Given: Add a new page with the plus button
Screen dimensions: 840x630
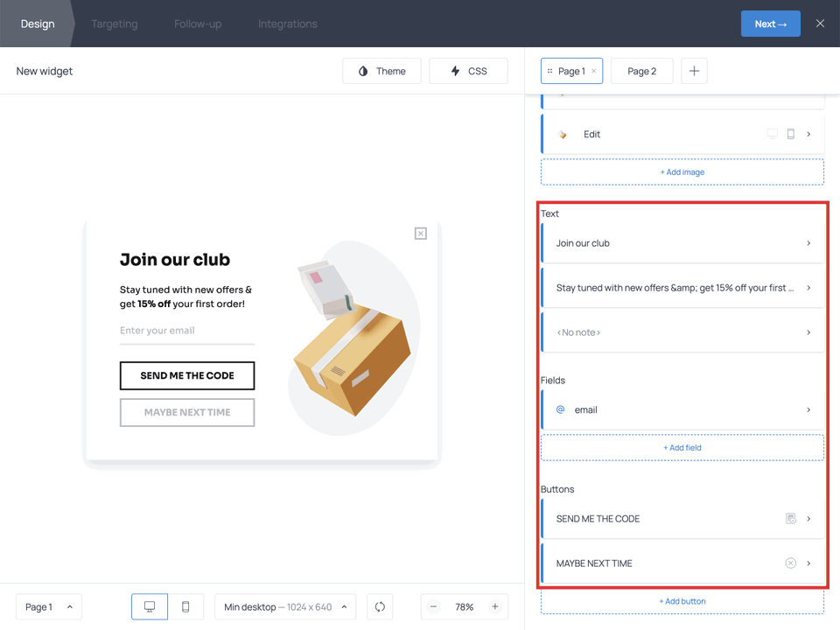Looking at the screenshot, I should (x=694, y=71).
